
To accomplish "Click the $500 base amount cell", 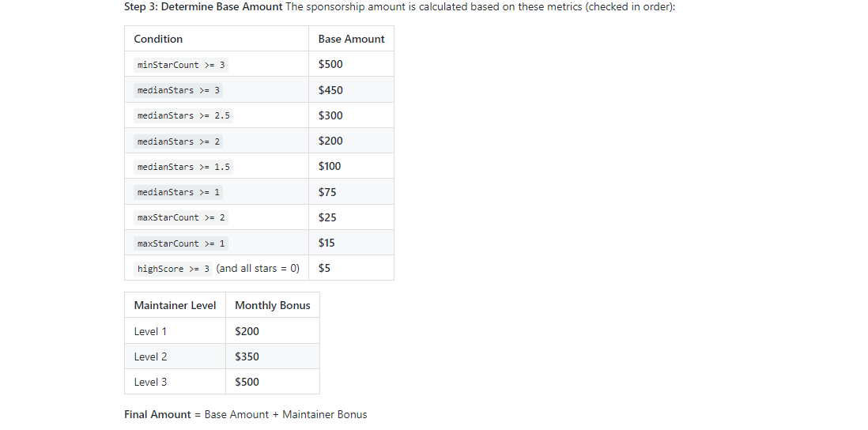I will click(x=330, y=65).
